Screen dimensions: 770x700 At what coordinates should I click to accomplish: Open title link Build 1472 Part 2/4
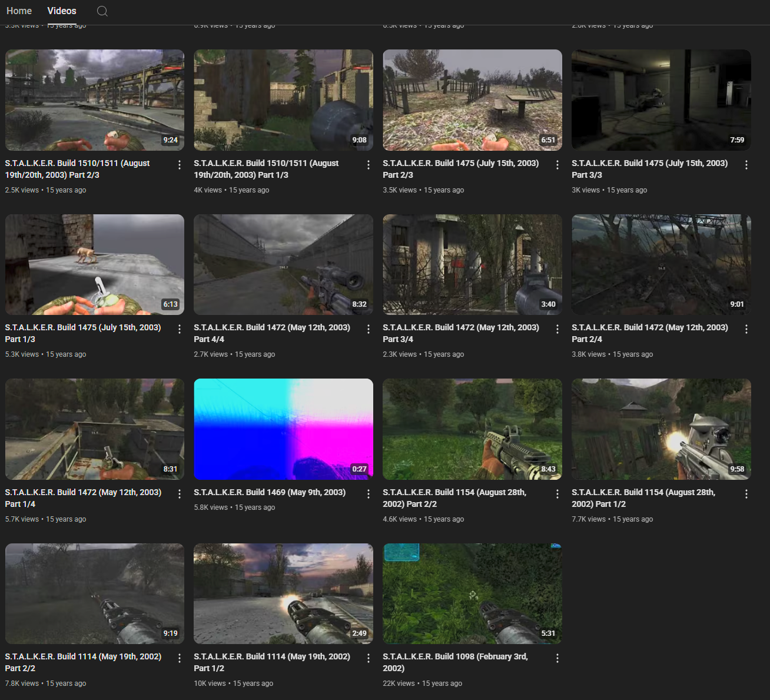pos(650,333)
